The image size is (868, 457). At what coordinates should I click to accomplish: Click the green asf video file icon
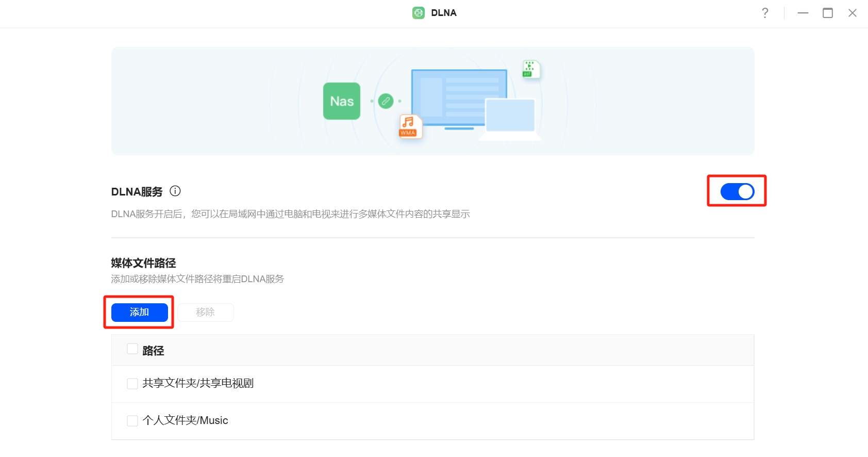531,69
